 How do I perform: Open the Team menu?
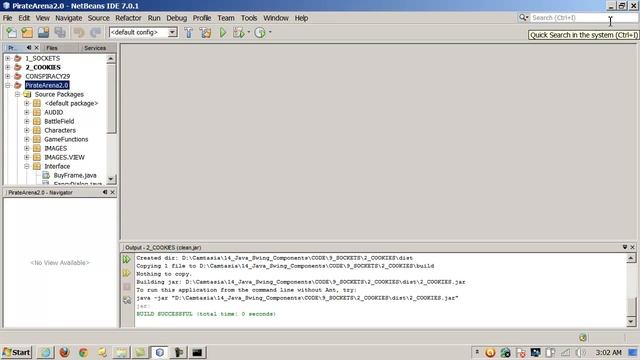point(226,18)
